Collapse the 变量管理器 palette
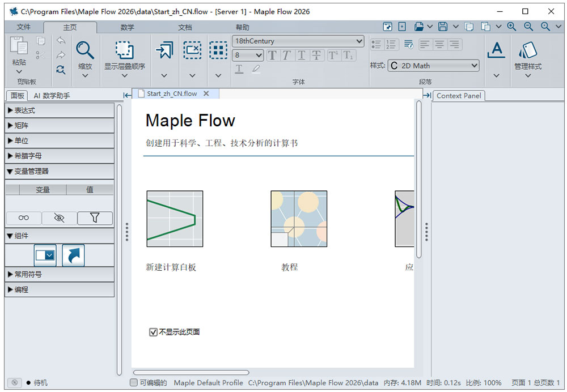Viewport: 567px width, 392px height. 60,171
